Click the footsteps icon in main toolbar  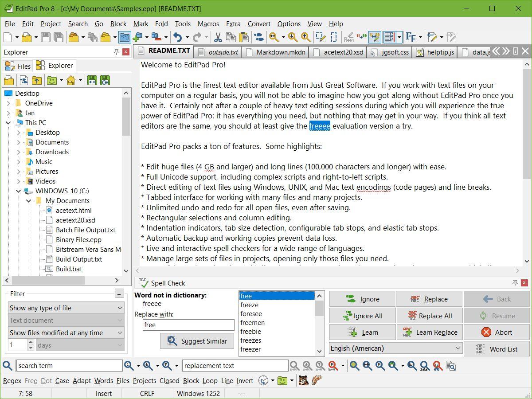point(258,38)
